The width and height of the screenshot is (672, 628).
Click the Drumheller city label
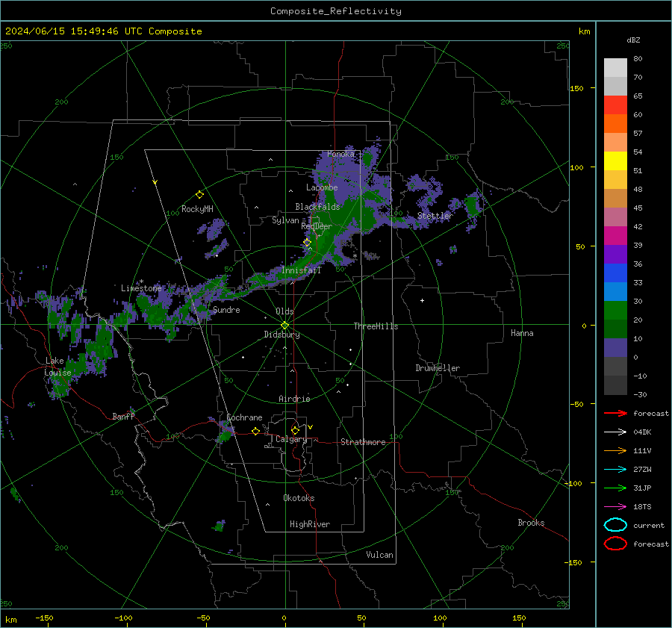(x=438, y=368)
